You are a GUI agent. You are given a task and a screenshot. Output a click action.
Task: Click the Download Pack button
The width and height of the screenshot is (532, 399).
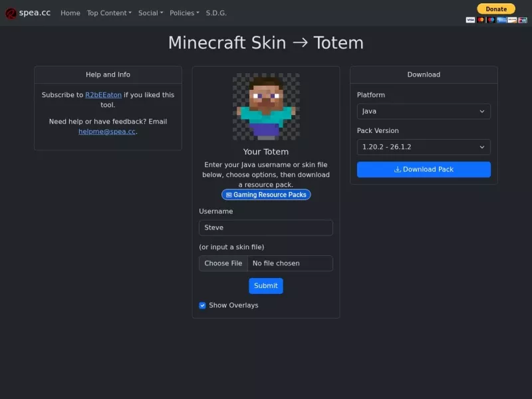tap(424, 170)
